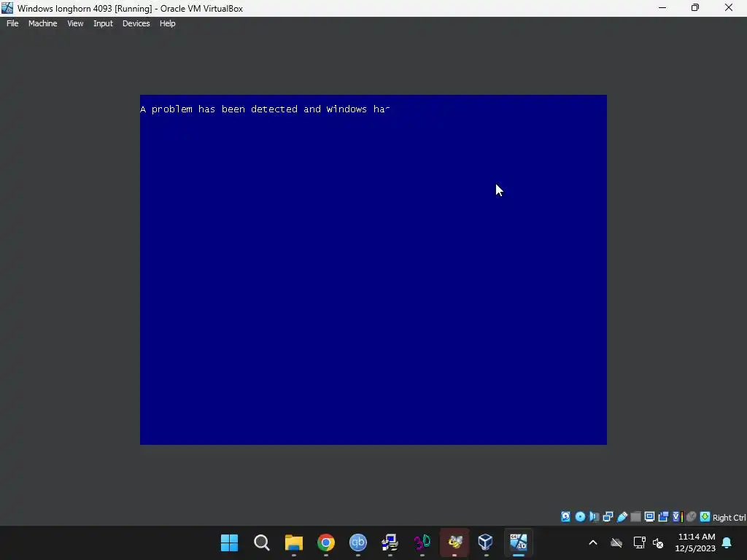
Task: Click the VirtualBox title bar app icon
Action: (x=7, y=8)
